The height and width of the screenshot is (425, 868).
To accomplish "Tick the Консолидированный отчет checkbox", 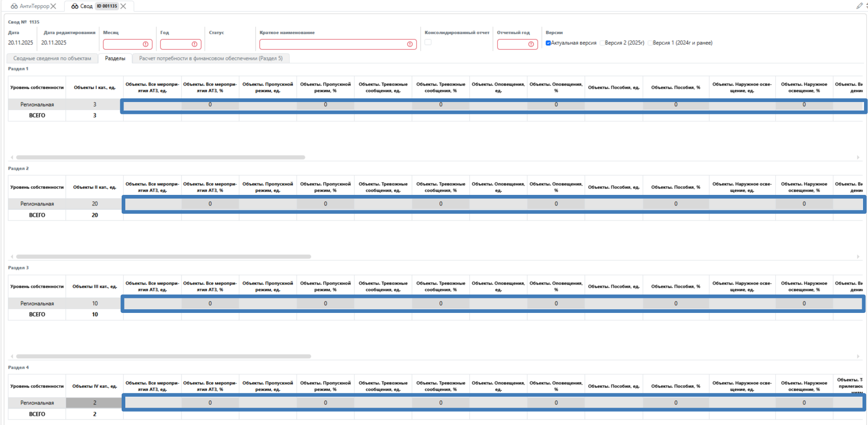I will click(428, 42).
